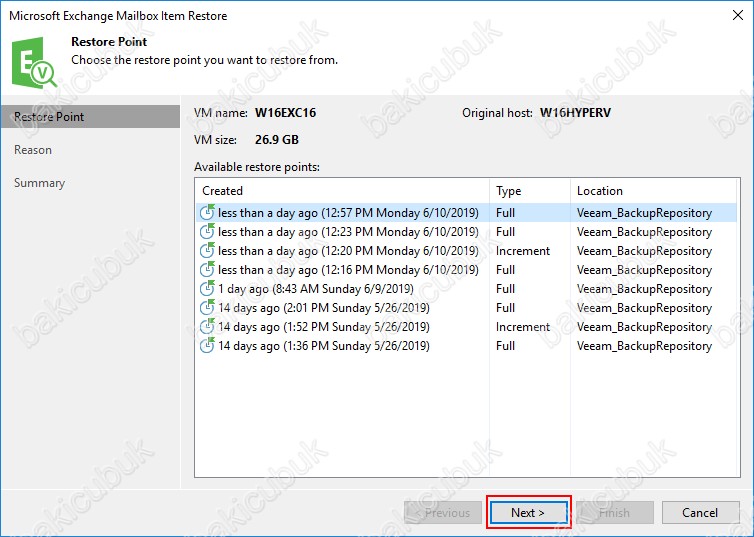Click restore point icon for 12:23 PM Monday 6/10/2019

(207, 231)
